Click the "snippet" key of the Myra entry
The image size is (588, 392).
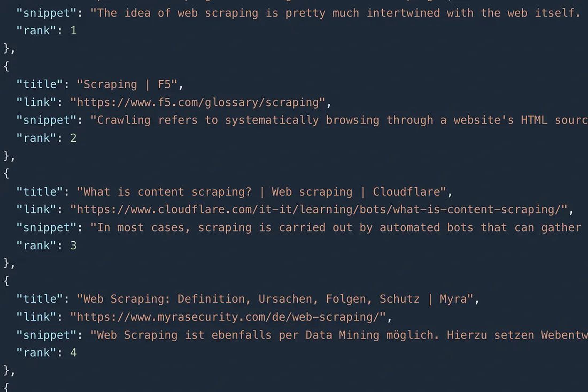pyautogui.click(x=47, y=335)
